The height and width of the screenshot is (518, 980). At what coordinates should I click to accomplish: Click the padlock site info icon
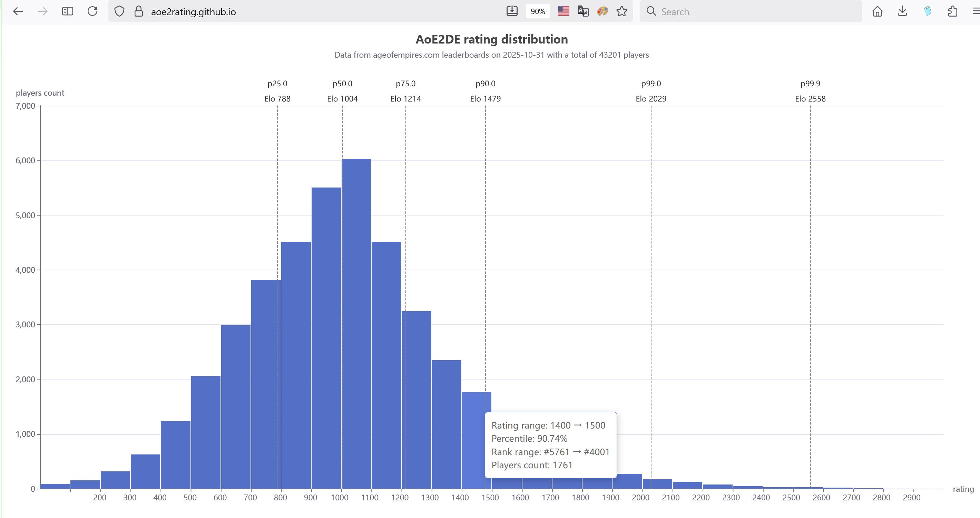(x=138, y=11)
